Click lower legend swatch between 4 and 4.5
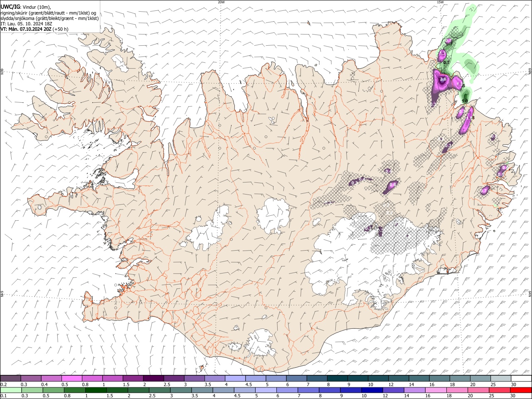This screenshot has width=532, height=399. click(223, 390)
